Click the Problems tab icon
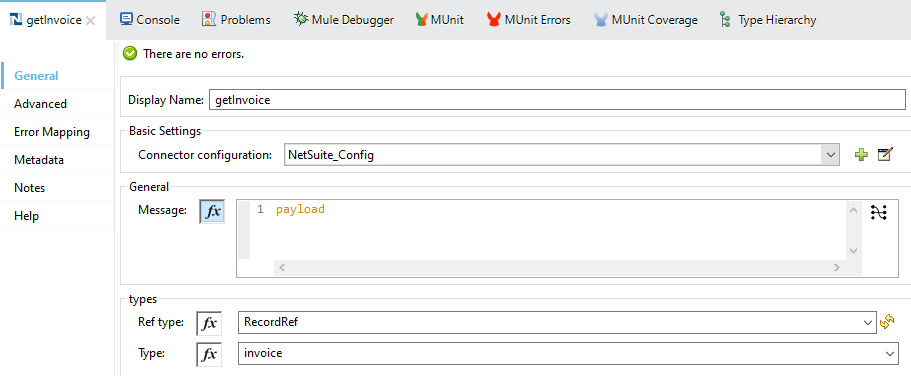911x376 pixels. pos(209,19)
